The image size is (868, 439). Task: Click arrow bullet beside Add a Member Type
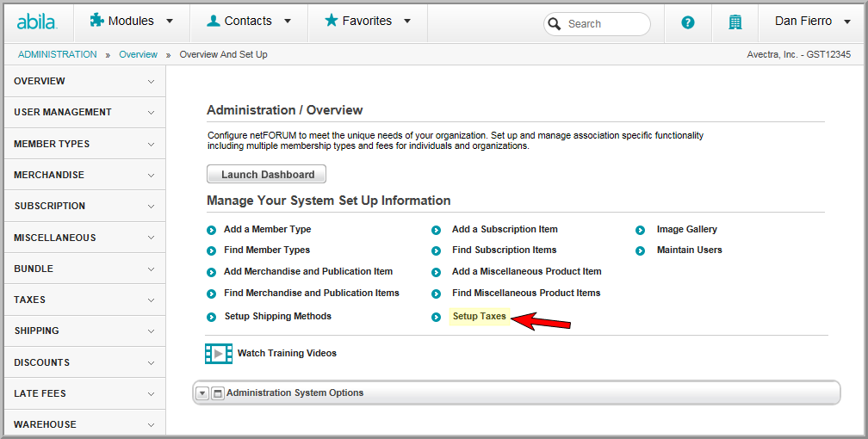click(212, 231)
